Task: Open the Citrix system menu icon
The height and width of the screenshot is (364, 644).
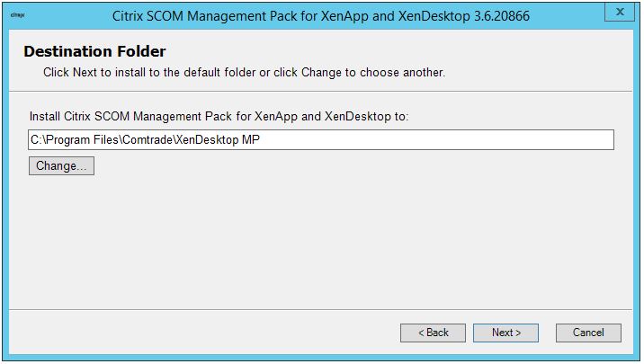Action: (x=17, y=15)
